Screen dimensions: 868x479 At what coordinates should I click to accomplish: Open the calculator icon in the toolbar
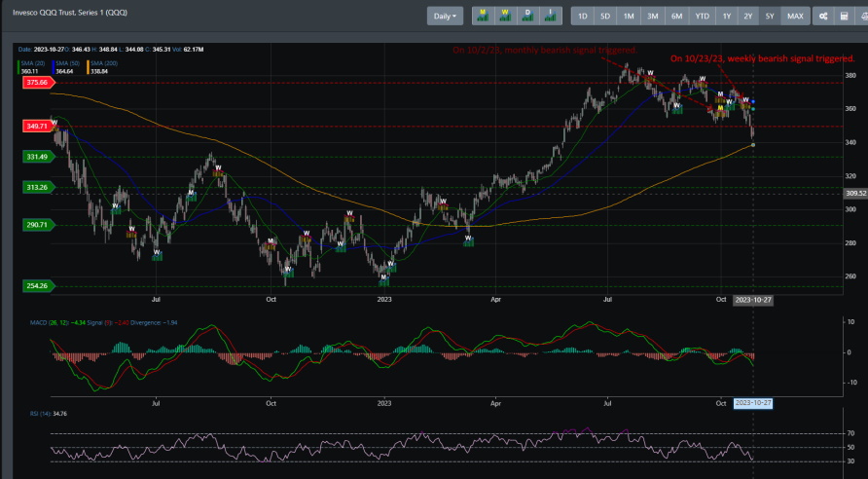click(x=845, y=16)
